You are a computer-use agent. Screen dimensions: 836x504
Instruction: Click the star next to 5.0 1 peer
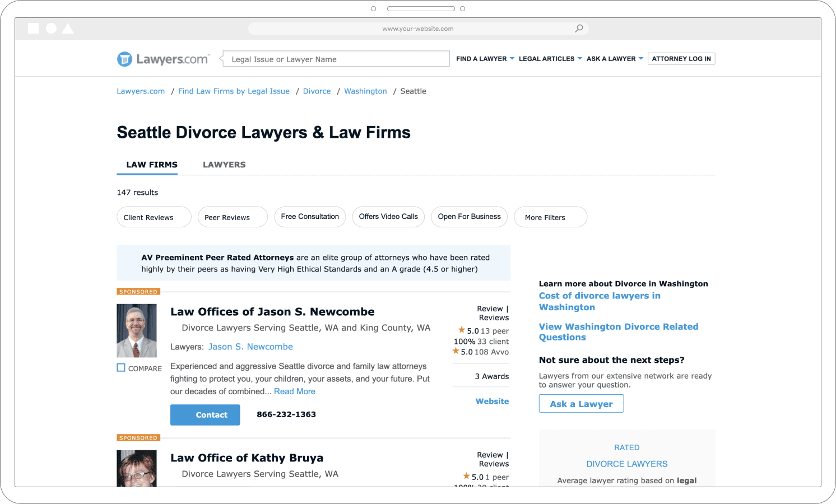point(466,476)
